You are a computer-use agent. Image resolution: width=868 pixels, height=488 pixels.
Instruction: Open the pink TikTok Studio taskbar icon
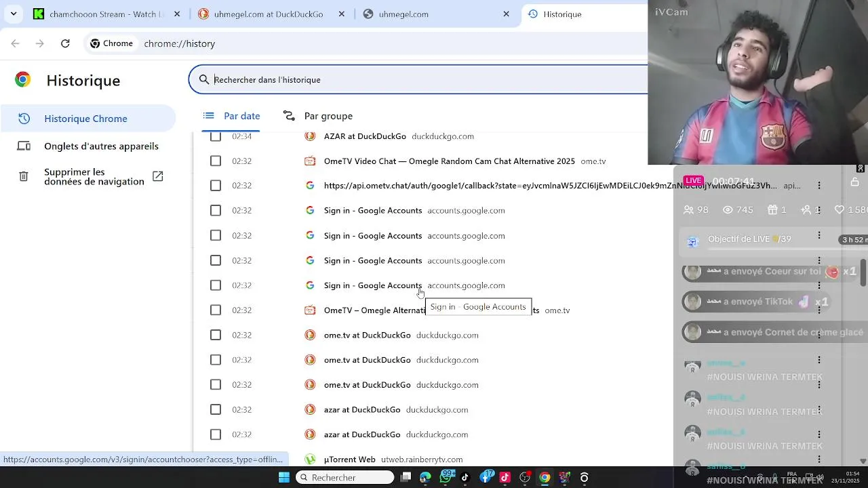(505, 478)
